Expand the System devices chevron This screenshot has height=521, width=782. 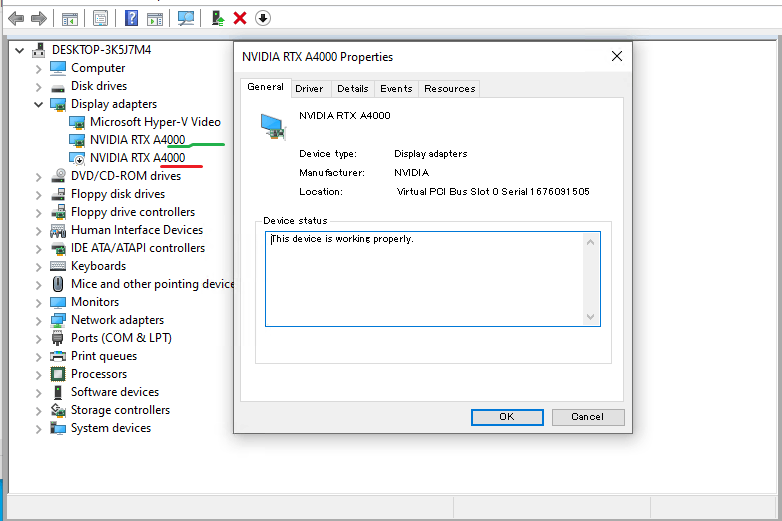[38, 429]
